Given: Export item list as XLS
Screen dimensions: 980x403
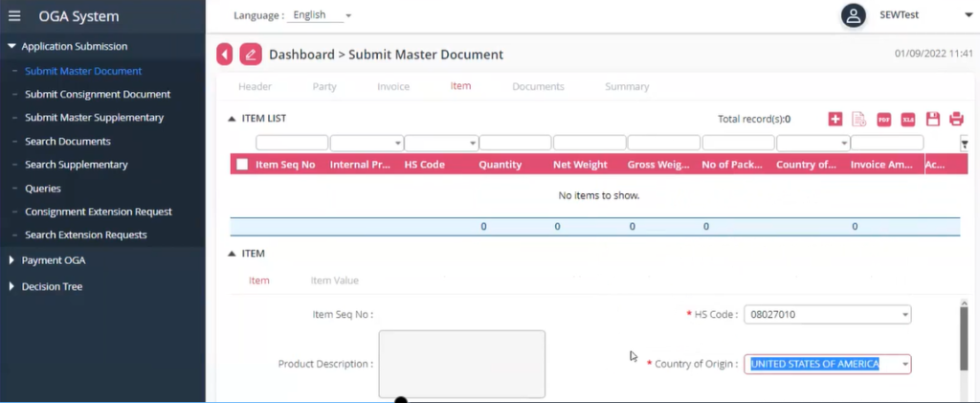Looking at the screenshot, I should coord(907,120).
